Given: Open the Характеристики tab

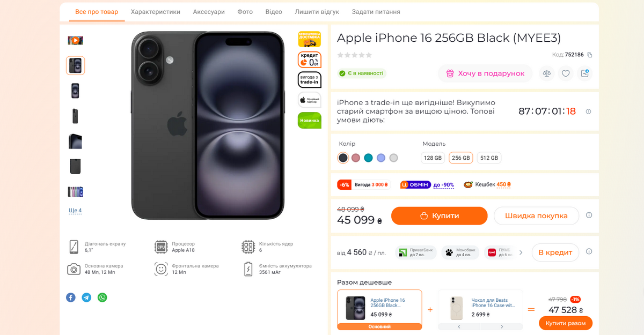Looking at the screenshot, I should point(156,12).
